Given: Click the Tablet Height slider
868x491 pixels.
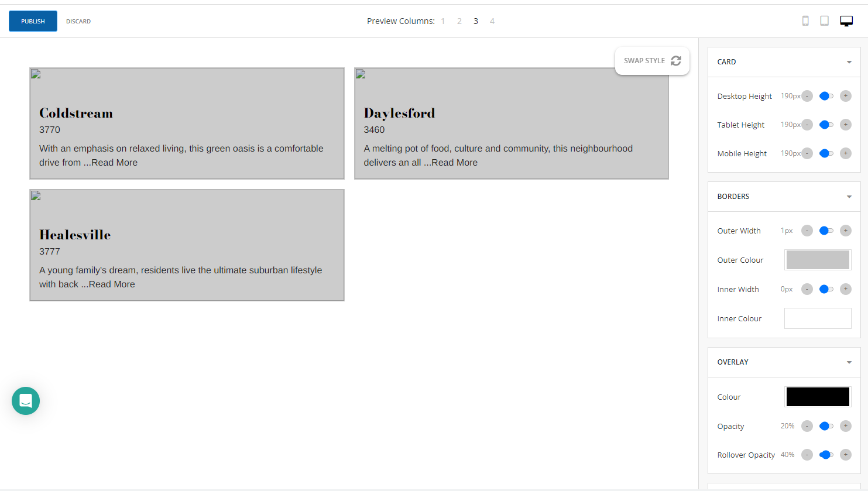Looking at the screenshot, I should [826, 125].
